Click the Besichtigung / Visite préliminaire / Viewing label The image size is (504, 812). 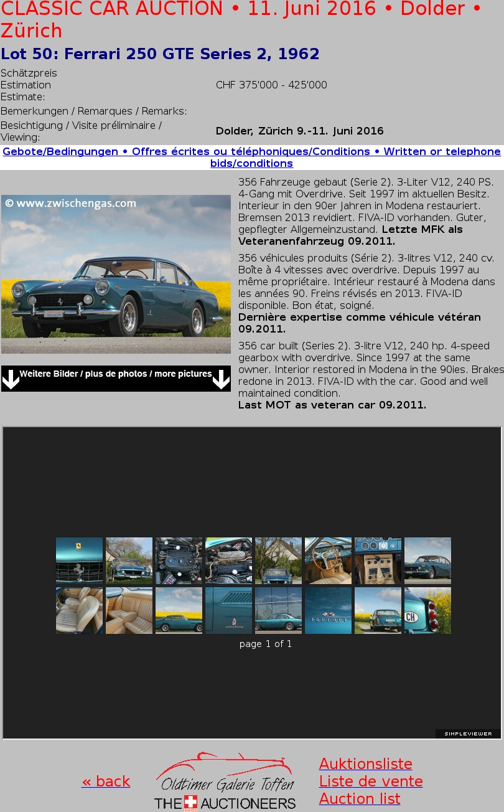coord(82,131)
